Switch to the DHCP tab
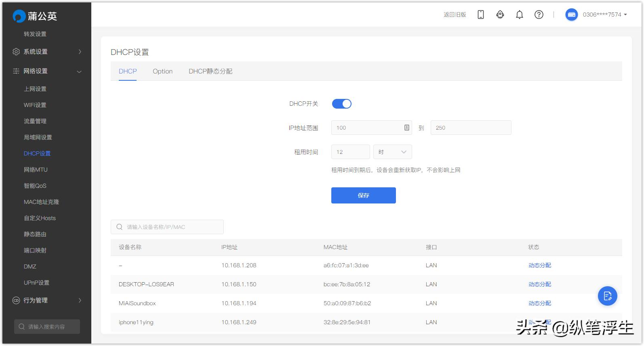This screenshot has width=644, height=346. pyautogui.click(x=128, y=71)
